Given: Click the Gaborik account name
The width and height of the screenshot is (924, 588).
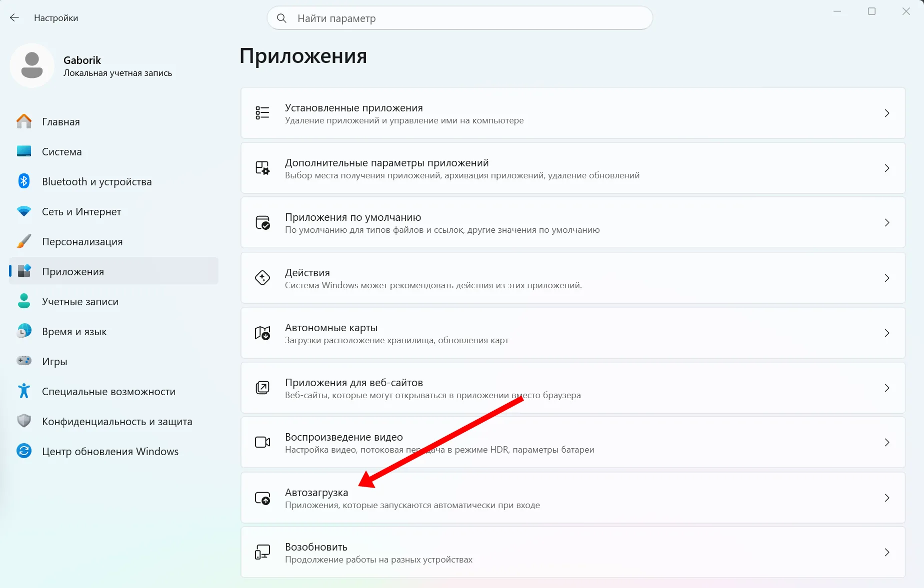Looking at the screenshot, I should (82, 60).
